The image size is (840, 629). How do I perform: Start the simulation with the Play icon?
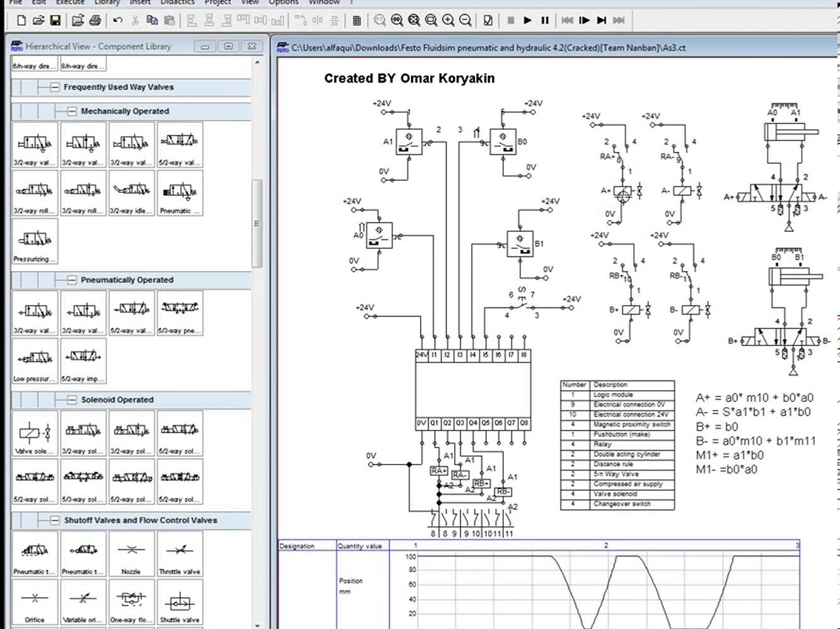[527, 20]
